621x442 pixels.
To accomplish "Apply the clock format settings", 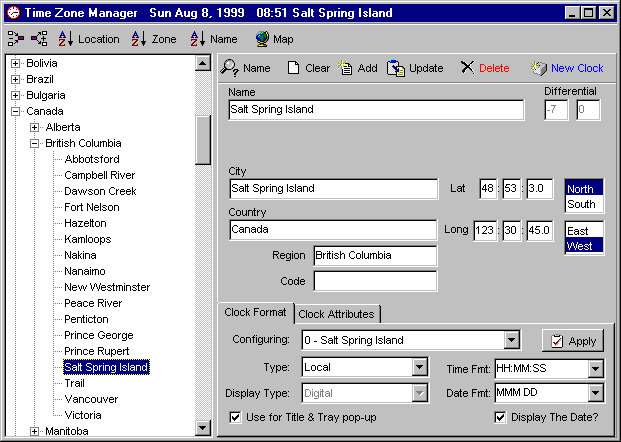I will coord(573,341).
